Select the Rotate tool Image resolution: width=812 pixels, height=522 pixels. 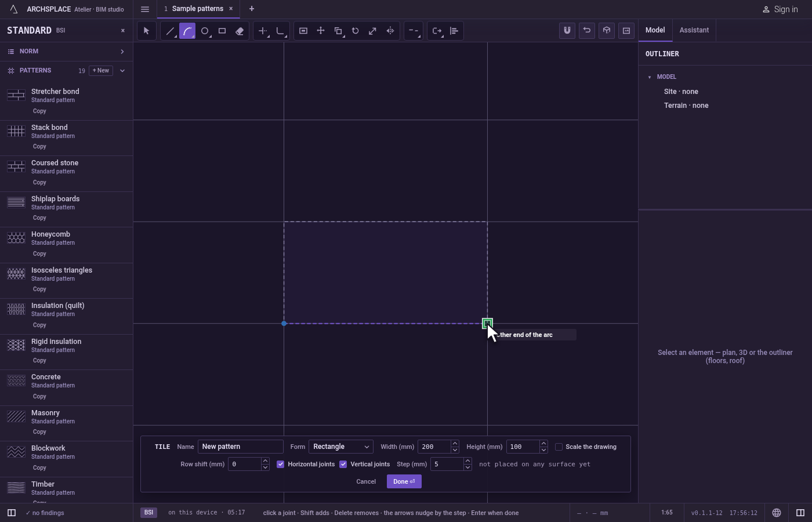click(355, 31)
